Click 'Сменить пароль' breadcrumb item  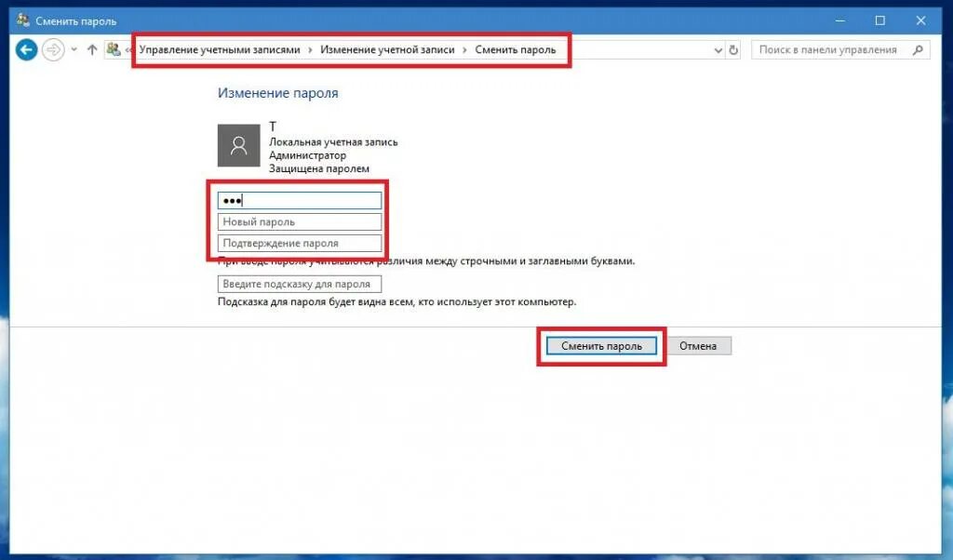(x=516, y=50)
